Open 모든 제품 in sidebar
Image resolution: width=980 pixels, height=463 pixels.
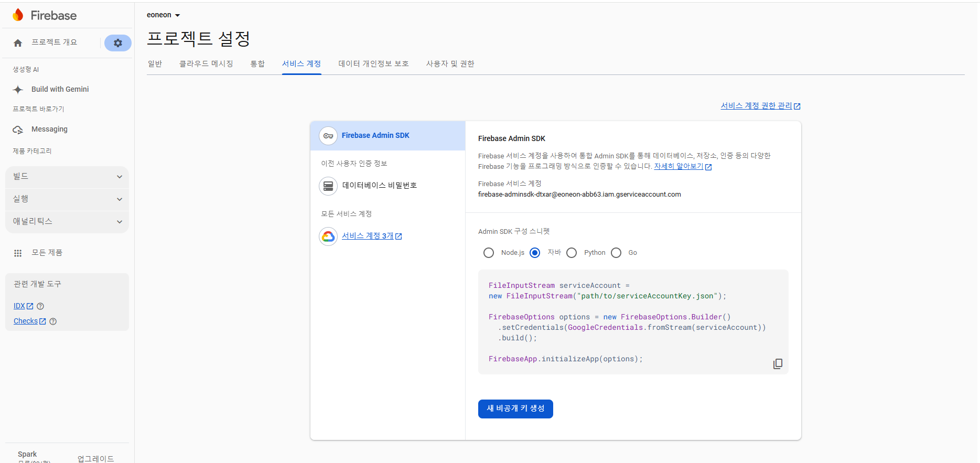47,253
